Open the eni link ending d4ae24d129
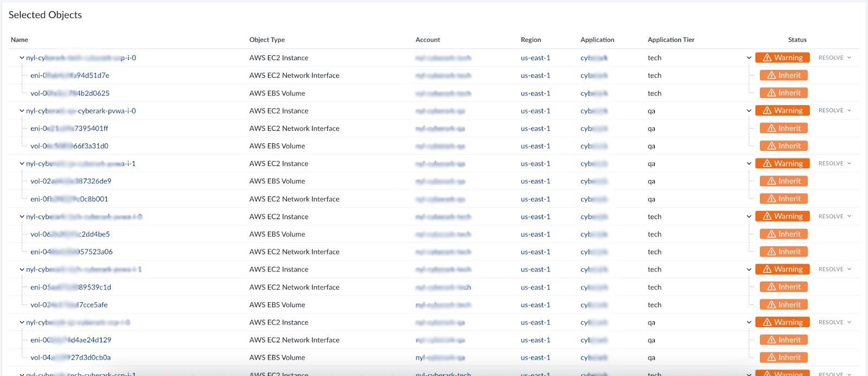Viewport: 868px width, 376px height. (71, 340)
